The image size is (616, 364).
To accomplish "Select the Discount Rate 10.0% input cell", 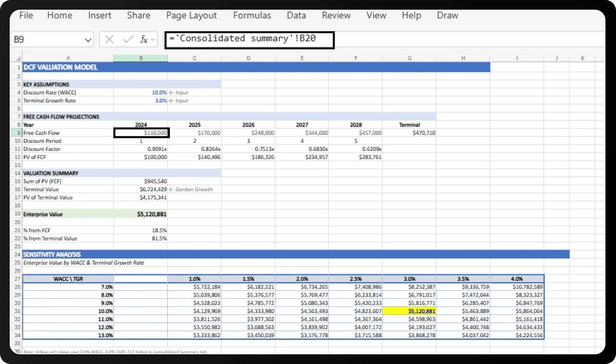I will tap(141, 92).
